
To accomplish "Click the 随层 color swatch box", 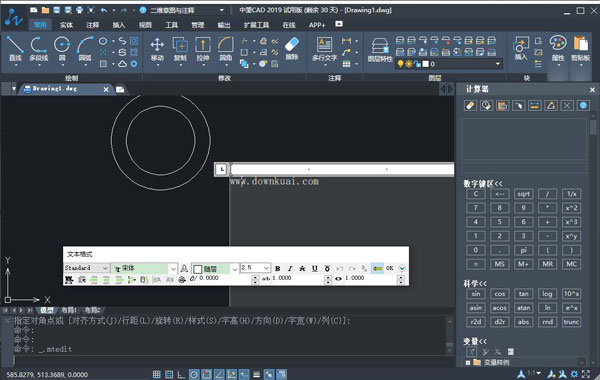I will 198,269.
